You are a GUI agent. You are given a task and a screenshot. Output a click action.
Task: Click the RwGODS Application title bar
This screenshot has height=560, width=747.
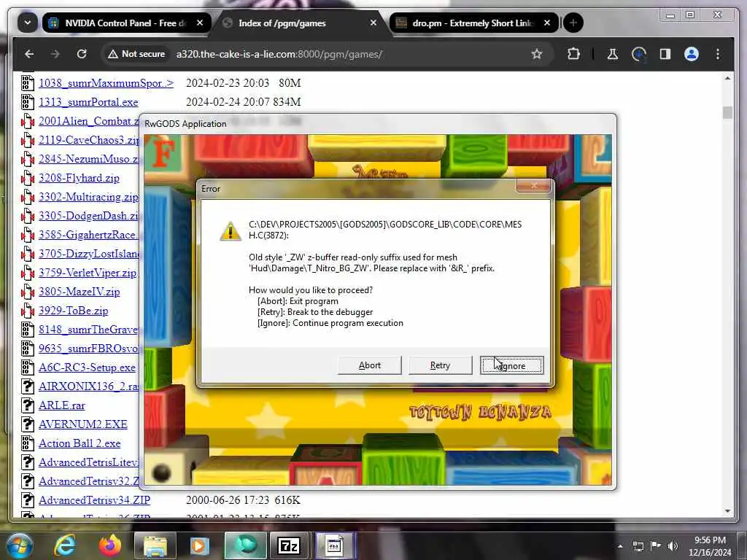pos(378,124)
